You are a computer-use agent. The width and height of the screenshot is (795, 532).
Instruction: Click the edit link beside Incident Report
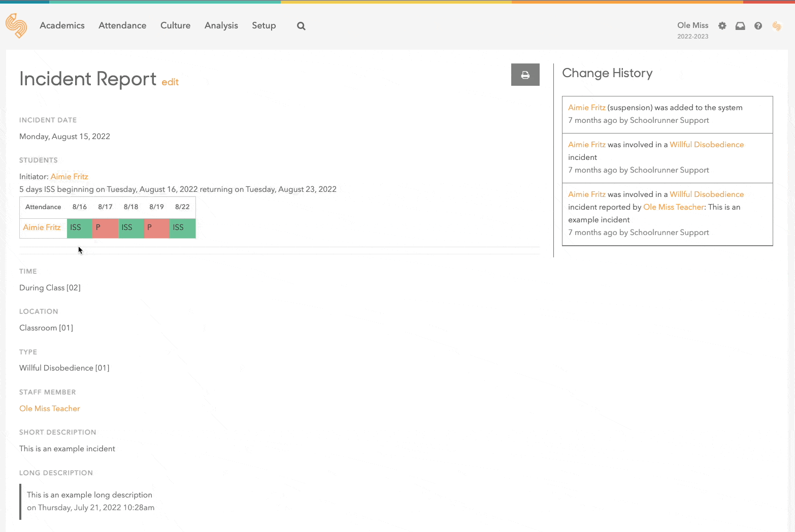(x=170, y=82)
